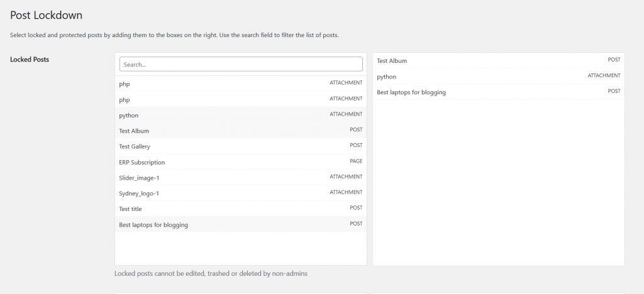Click the Post Lockdown page heading
The image size is (644, 294).
pos(46,15)
